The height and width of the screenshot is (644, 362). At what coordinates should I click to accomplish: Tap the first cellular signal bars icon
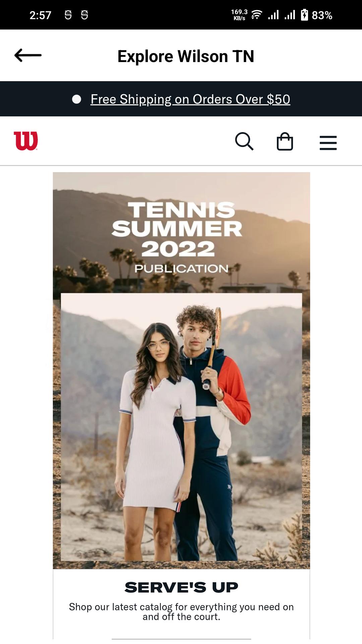pos(274,15)
